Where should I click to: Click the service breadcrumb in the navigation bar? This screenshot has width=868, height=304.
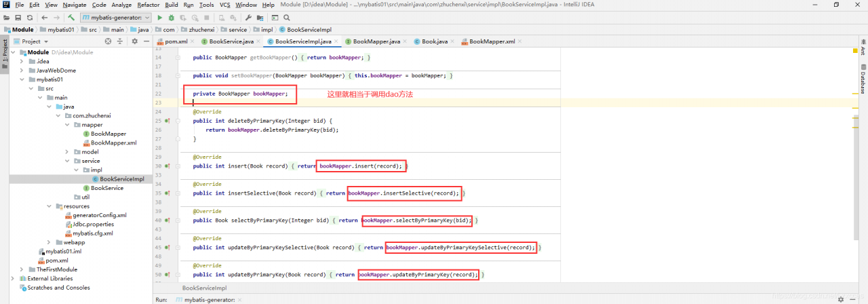pos(237,29)
